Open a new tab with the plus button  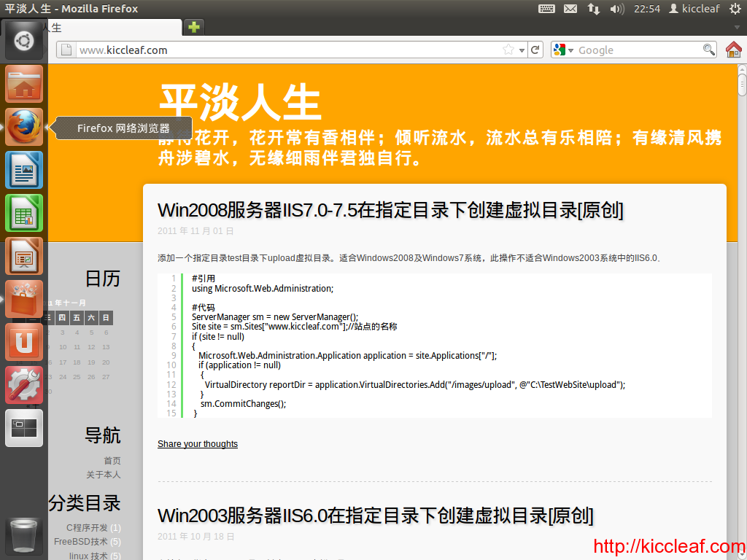click(x=194, y=27)
